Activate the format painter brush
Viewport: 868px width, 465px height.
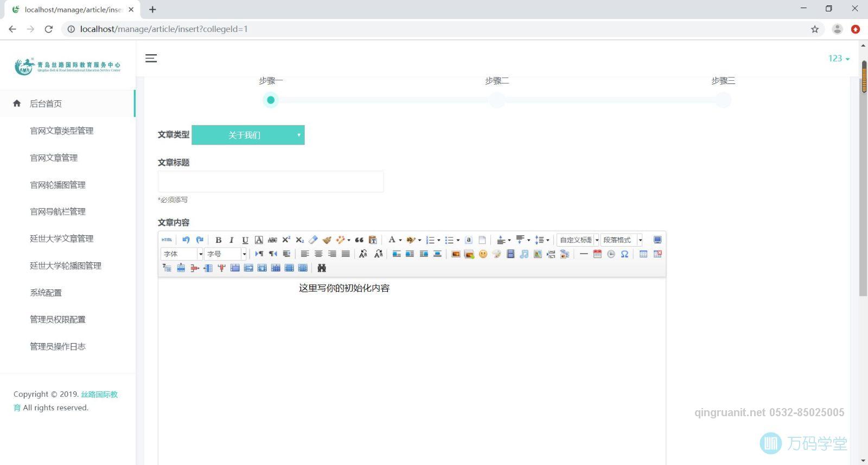point(327,240)
